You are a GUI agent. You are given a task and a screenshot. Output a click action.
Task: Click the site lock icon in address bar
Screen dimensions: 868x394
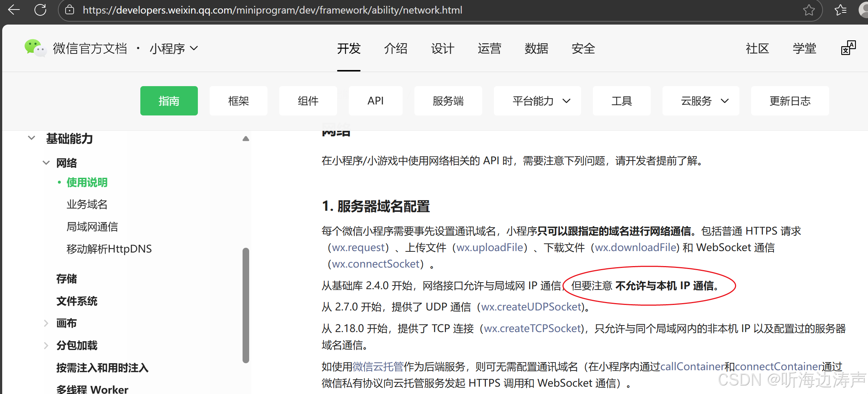[69, 10]
